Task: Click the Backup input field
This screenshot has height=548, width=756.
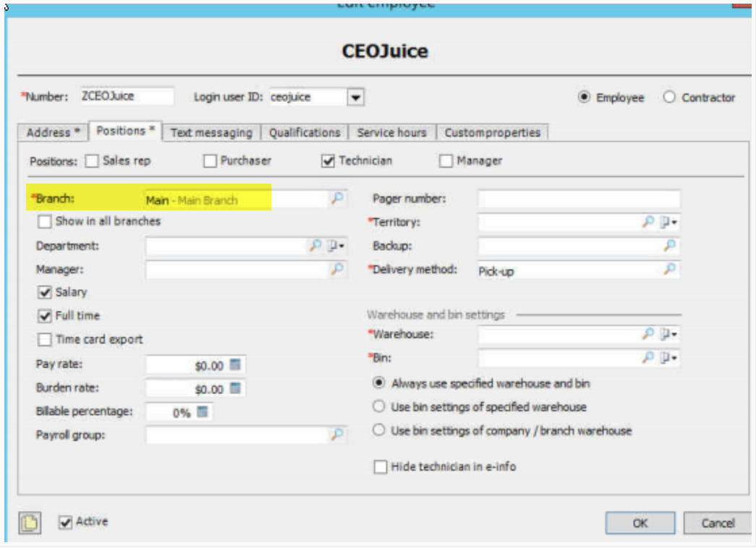Action: 570,246
